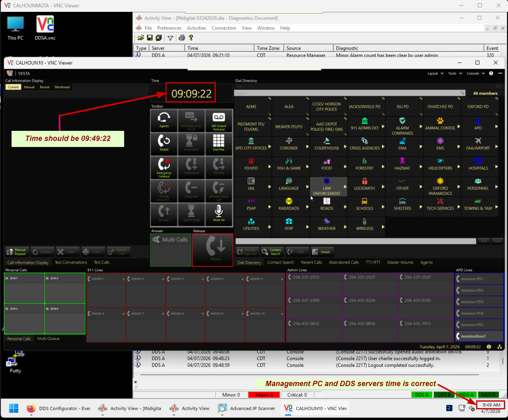Click the VESTA help question mark icon

click(x=491, y=74)
